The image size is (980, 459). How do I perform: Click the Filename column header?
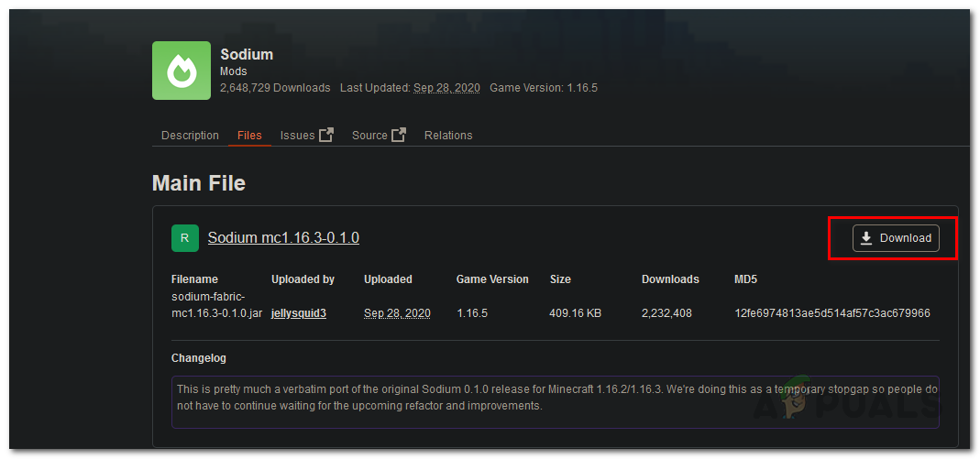tap(194, 279)
